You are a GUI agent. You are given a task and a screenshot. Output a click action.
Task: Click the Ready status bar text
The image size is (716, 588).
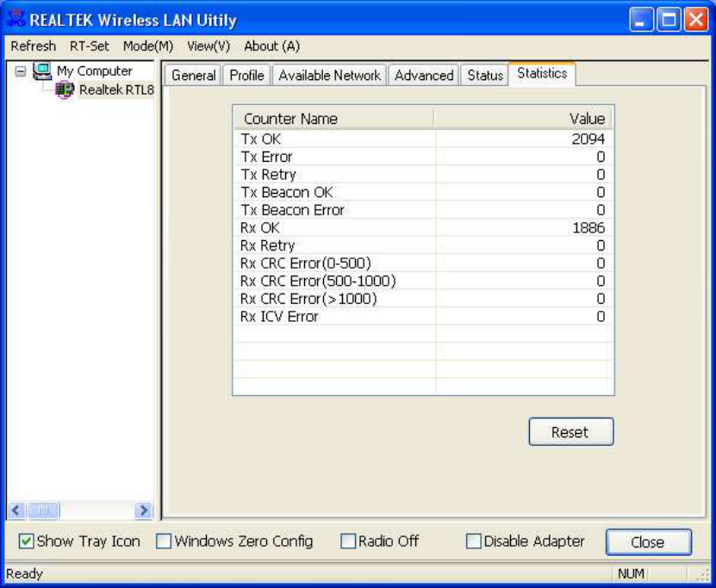point(24,573)
